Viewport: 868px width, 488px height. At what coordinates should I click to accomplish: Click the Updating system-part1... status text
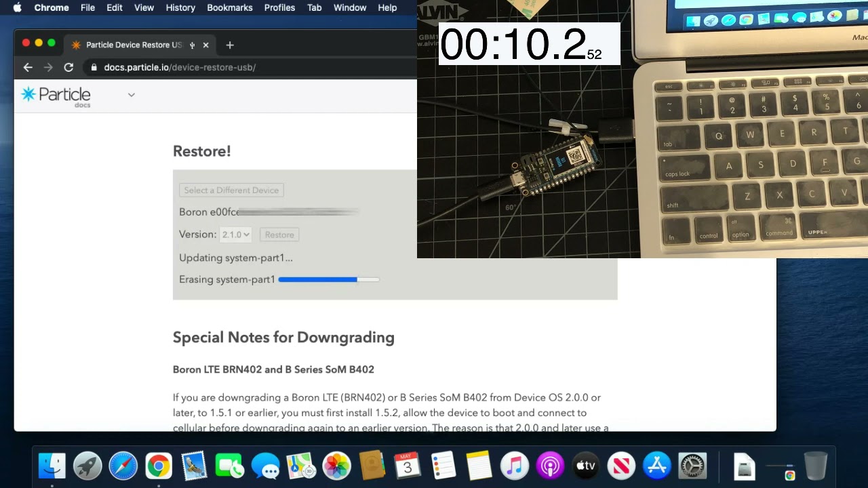pyautogui.click(x=236, y=258)
